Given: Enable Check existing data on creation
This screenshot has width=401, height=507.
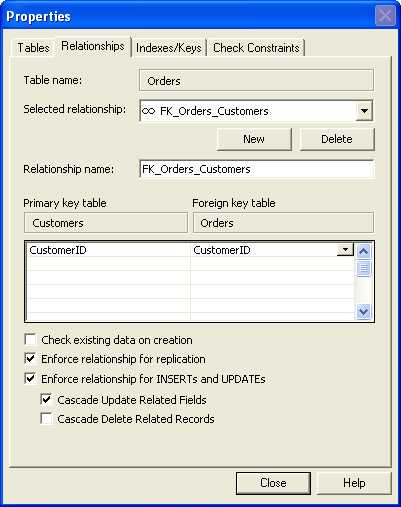Looking at the screenshot, I should [31, 340].
